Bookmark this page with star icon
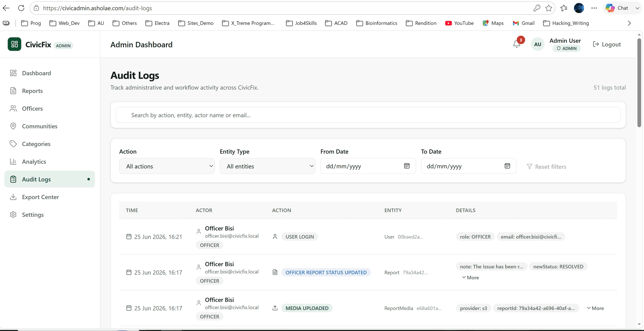This screenshot has width=644, height=331. pos(549,8)
